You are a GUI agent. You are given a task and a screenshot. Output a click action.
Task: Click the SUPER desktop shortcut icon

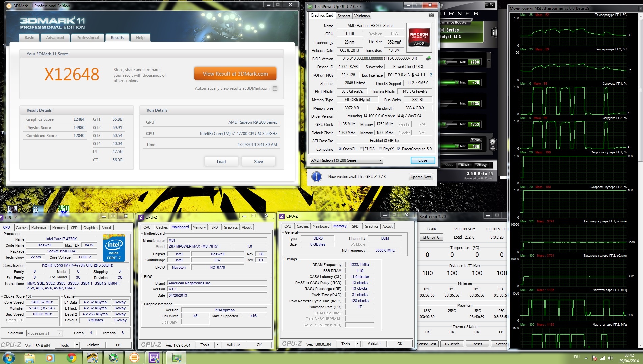coord(63,208)
